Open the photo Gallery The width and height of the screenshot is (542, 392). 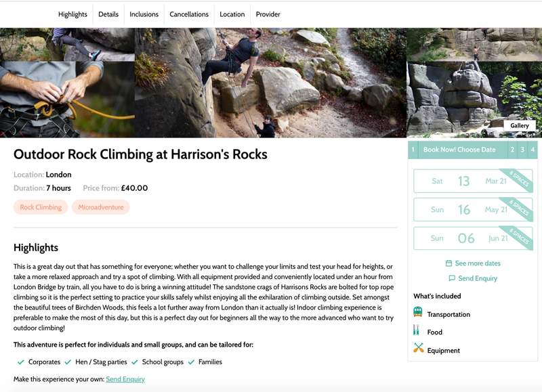click(520, 126)
